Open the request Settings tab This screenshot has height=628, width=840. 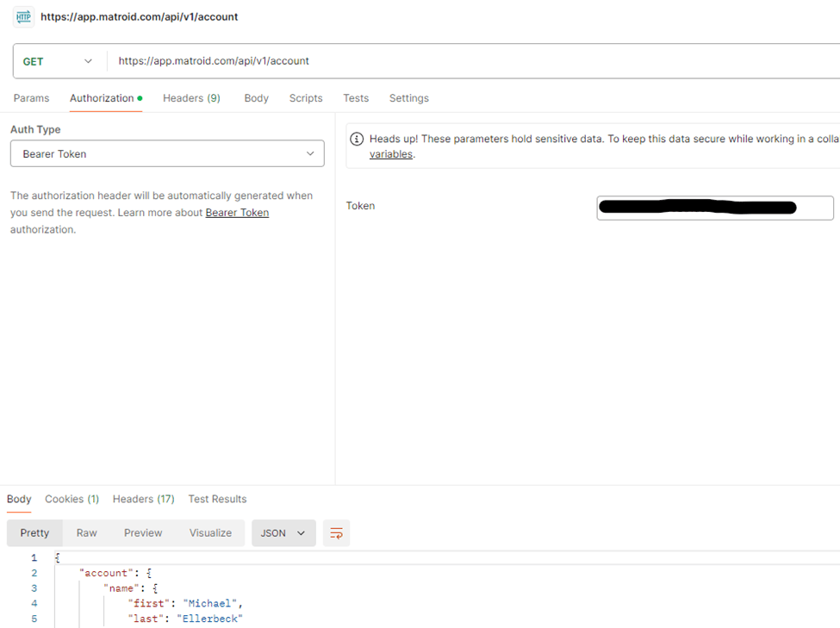[408, 98]
